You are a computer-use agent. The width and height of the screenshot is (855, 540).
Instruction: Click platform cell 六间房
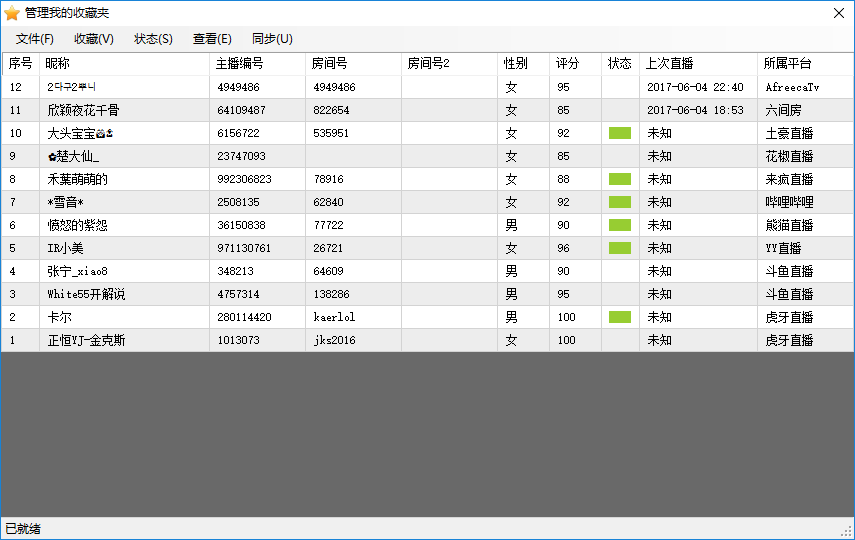784,110
